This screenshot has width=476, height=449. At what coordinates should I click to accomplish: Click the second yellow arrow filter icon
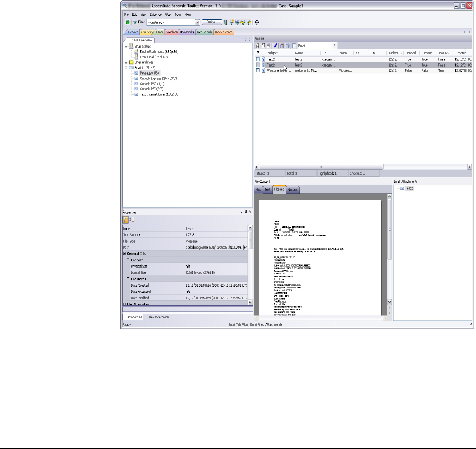tap(249, 22)
